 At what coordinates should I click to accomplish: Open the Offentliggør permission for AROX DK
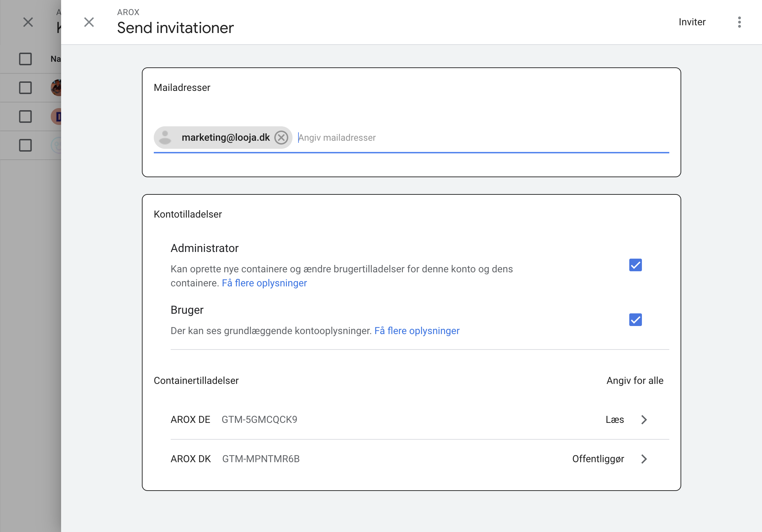[598, 459]
